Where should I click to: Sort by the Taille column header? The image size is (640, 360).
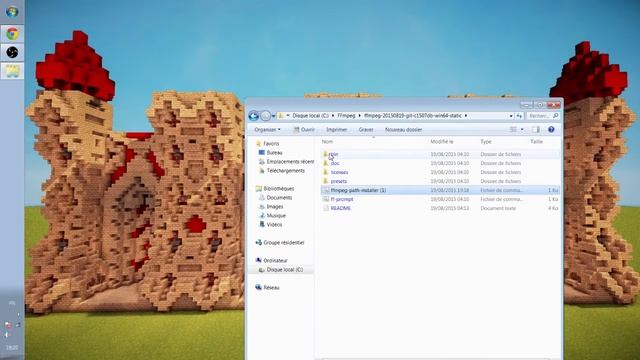pos(536,142)
